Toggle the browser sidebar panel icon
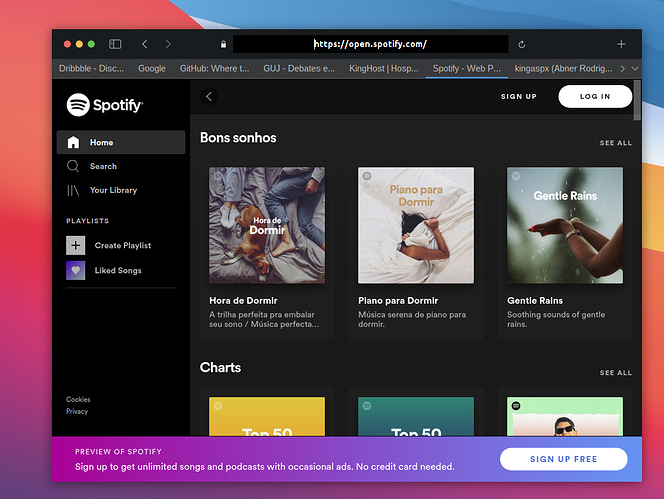 115,44
